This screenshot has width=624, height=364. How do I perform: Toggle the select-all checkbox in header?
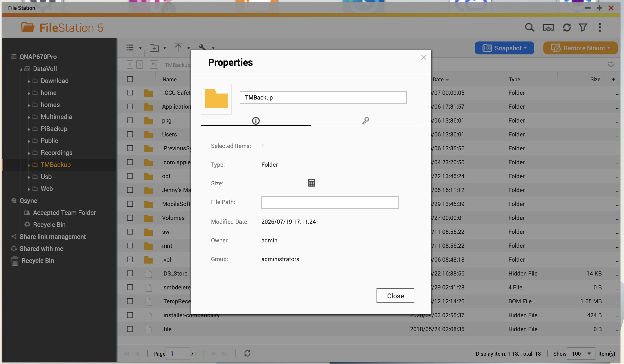tap(130, 79)
